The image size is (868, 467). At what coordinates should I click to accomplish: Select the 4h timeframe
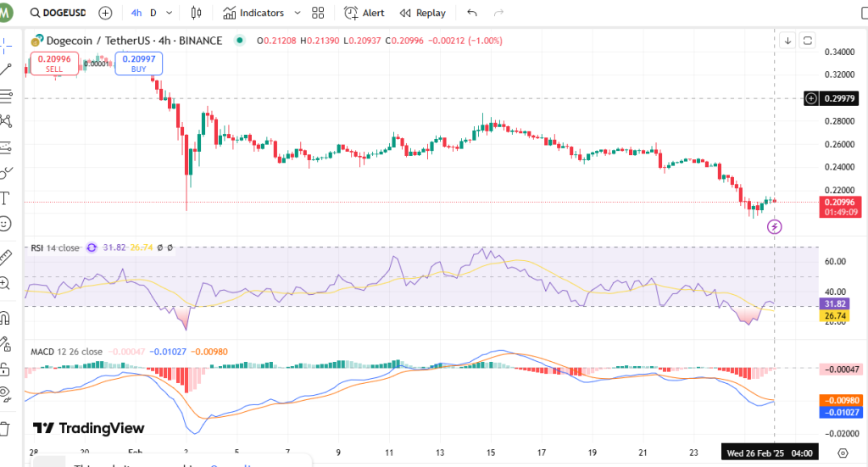pyautogui.click(x=136, y=13)
